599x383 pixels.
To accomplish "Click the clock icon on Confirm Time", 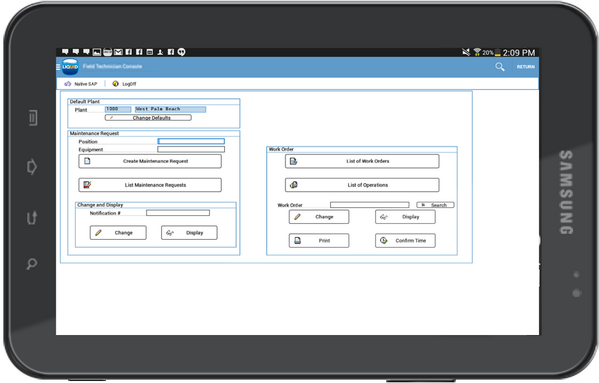I will 384,241.
